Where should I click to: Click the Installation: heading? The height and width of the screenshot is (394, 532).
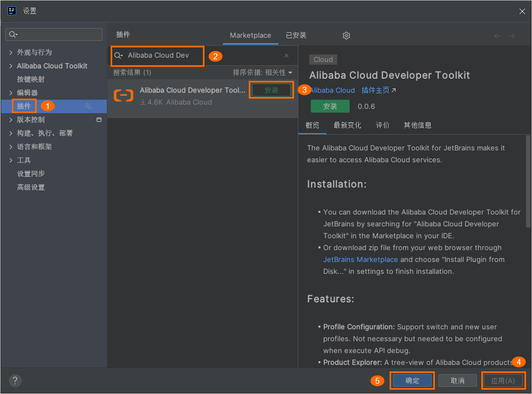[337, 184]
